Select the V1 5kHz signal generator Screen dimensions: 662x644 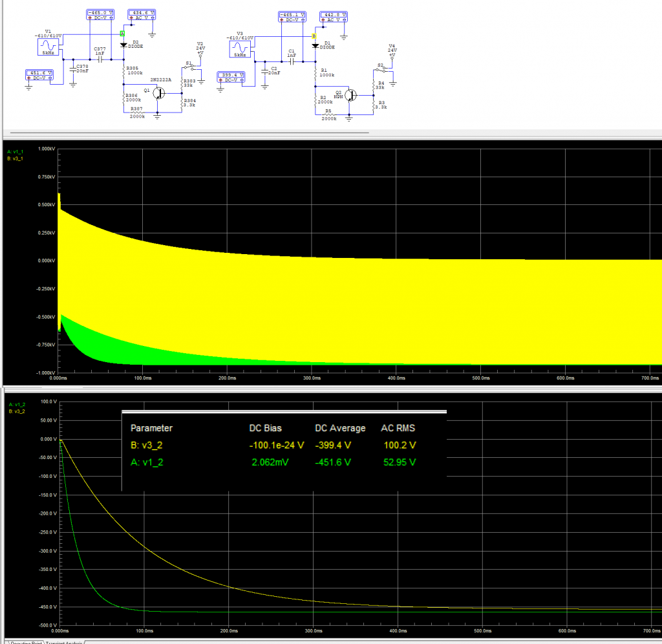pyautogui.click(x=48, y=47)
